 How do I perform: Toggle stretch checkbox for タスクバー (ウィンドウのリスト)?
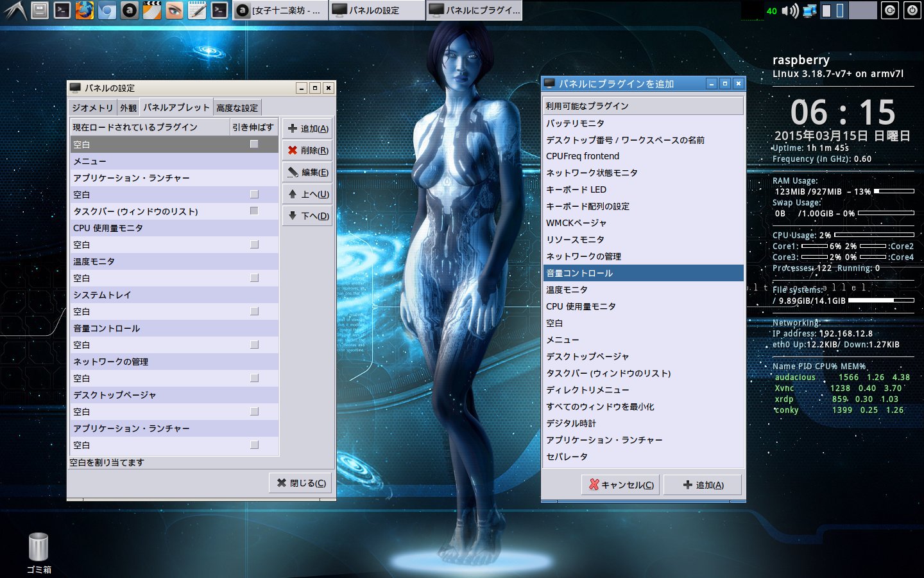click(254, 211)
